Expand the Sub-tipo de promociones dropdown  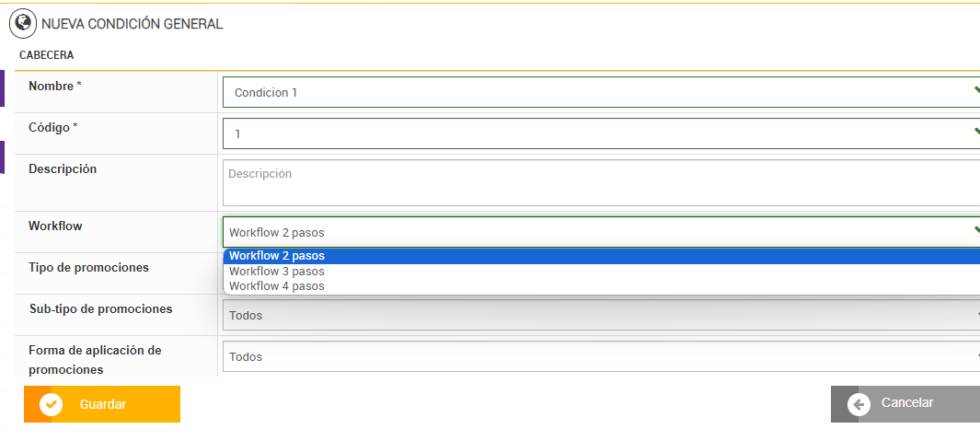(601, 315)
